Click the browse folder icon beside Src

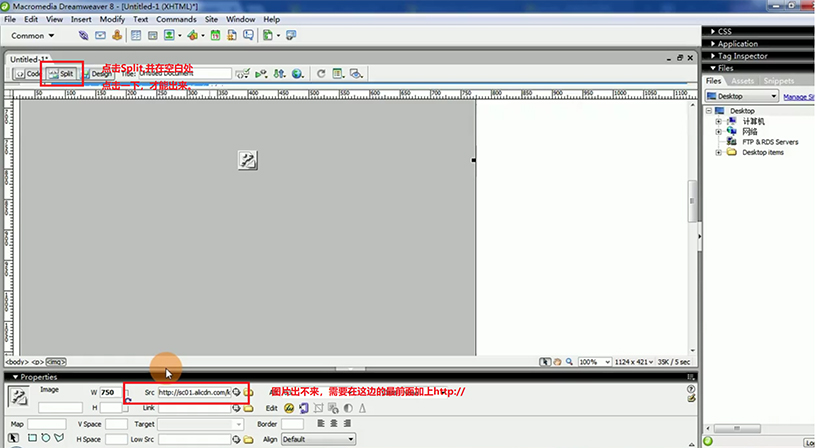pos(248,392)
